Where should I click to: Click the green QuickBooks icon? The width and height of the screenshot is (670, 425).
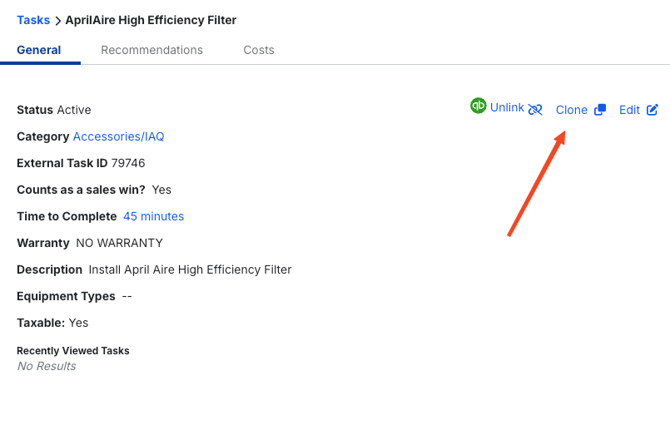[x=478, y=106]
